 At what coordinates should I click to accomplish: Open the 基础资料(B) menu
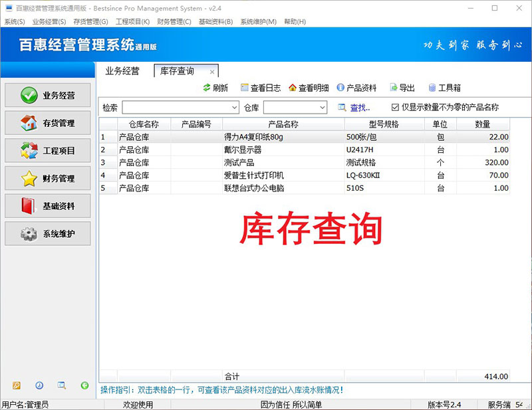pyautogui.click(x=215, y=22)
